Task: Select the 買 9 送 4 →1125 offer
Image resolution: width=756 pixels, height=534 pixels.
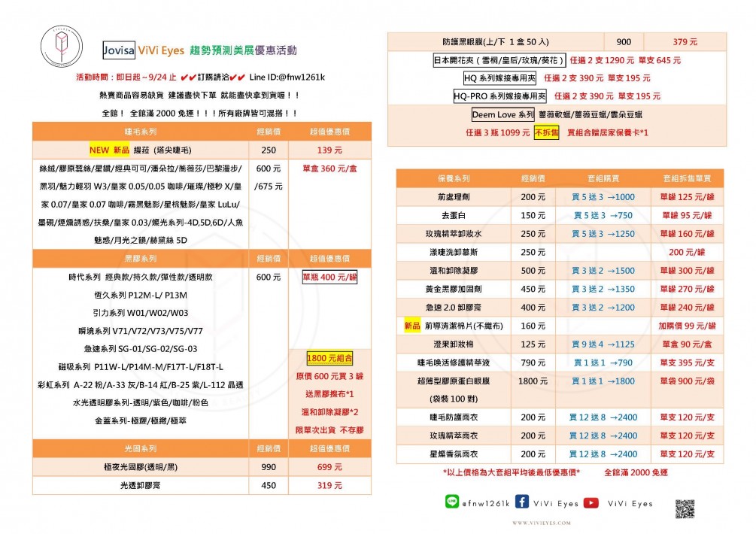Action: pyautogui.click(x=603, y=344)
